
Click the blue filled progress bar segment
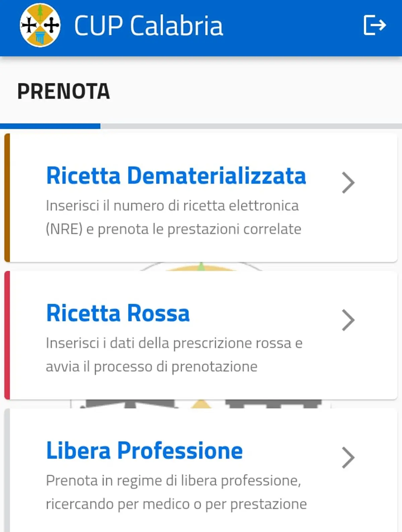[50, 126]
